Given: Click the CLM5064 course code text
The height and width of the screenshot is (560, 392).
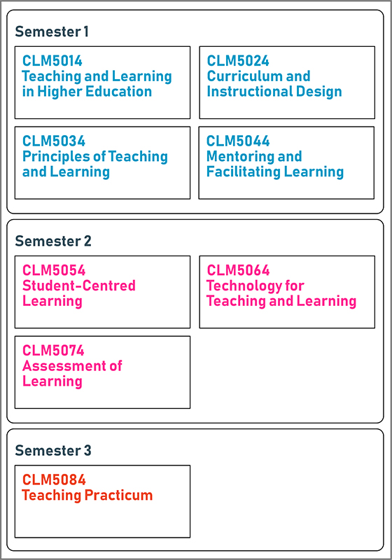Looking at the screenshot, I should click(x=239, y=270).
